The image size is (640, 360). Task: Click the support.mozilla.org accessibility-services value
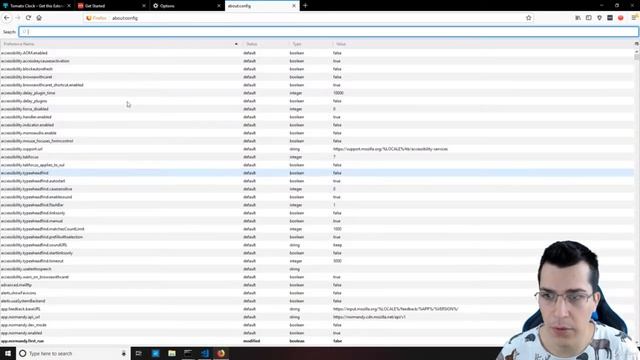390,149
